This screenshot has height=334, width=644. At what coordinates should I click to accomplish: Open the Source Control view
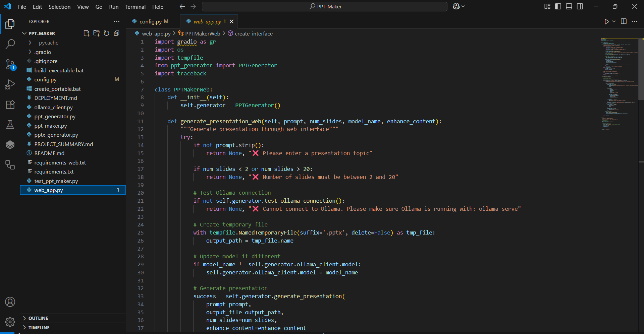pyautogui.click(x=10, y=64)
